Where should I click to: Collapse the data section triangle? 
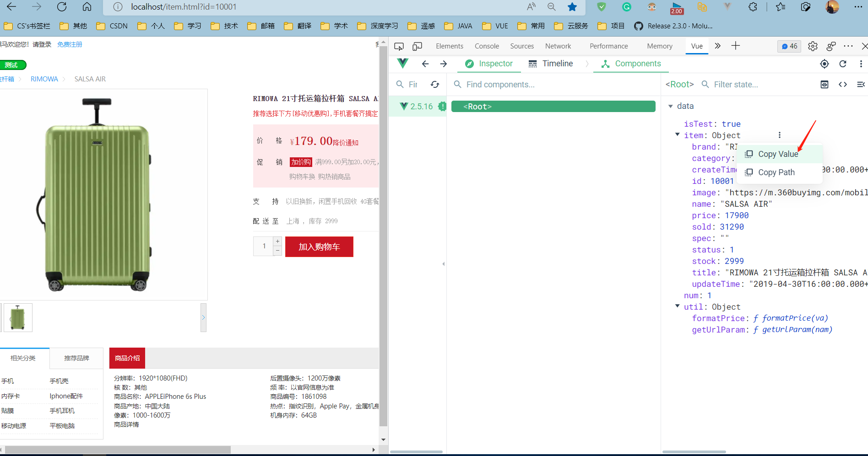tap(671, 106)
